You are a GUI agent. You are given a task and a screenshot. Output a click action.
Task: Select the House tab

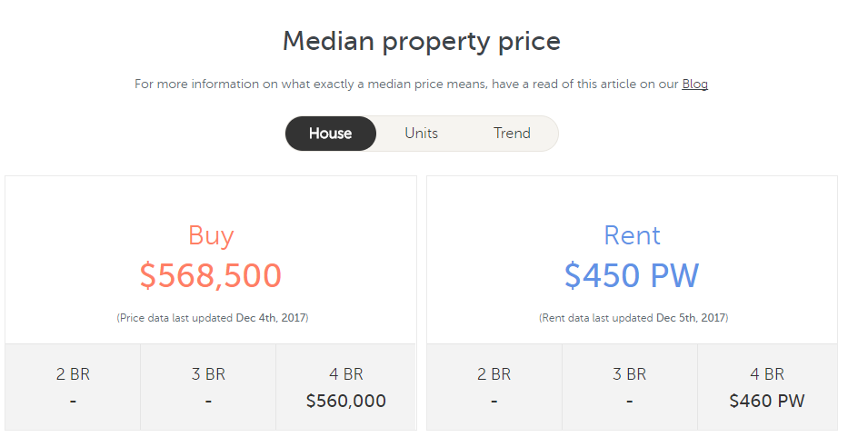330,134
